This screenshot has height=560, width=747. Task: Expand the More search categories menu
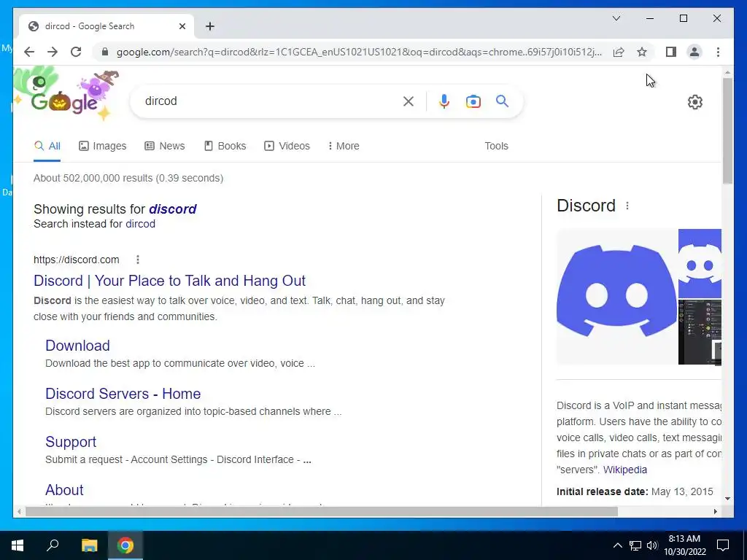point(344,146)
